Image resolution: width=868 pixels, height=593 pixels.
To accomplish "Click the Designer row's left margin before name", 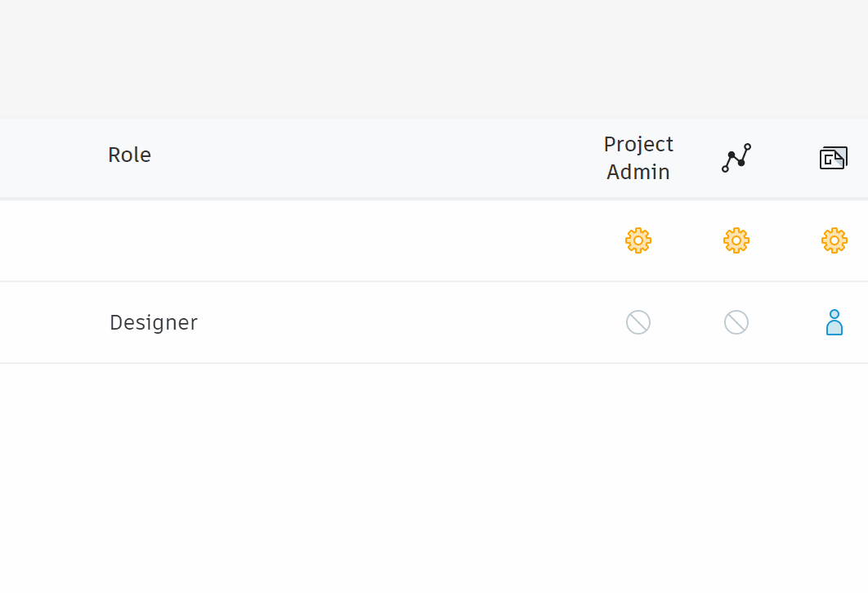I will pyautogui.click(x=49, y=322).
